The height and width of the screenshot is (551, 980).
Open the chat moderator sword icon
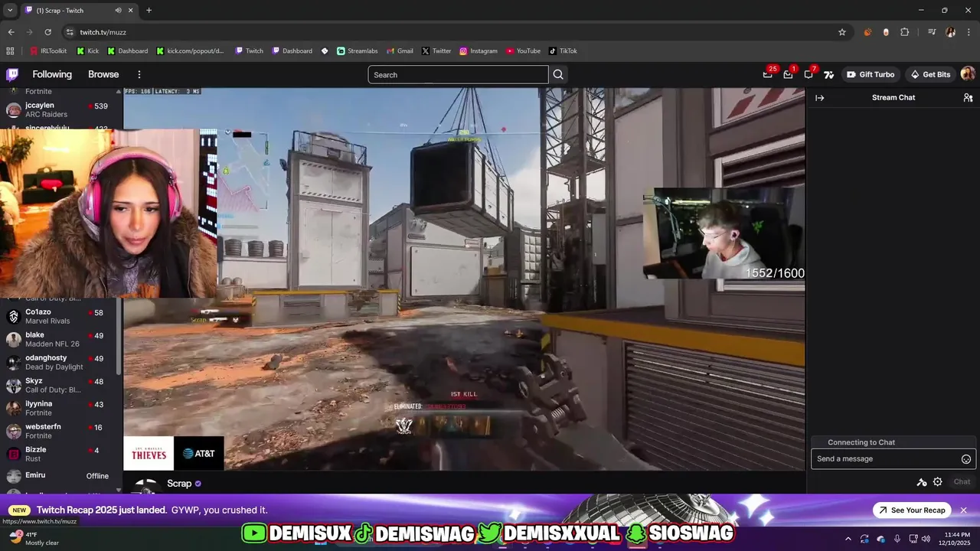coord(922,482)
